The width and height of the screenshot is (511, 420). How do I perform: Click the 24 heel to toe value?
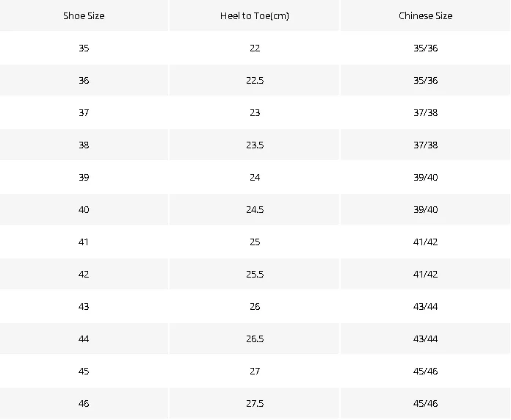[255, 177]
